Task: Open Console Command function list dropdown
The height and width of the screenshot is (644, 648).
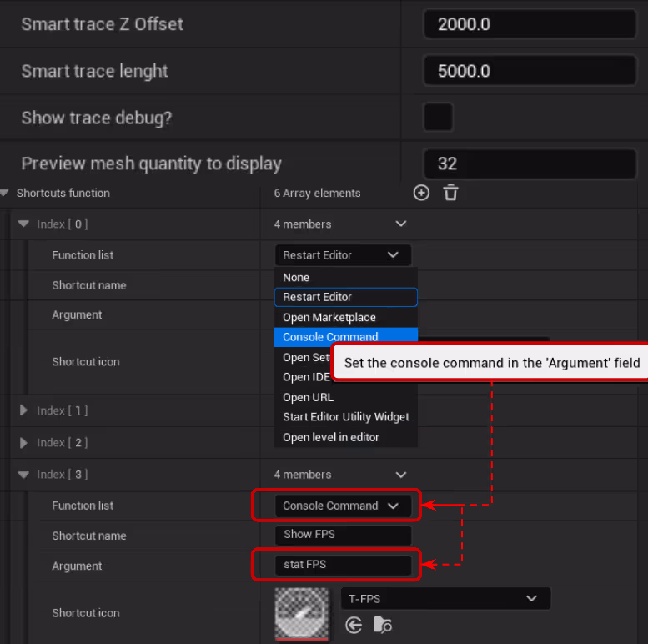Action: pos(343,506)
